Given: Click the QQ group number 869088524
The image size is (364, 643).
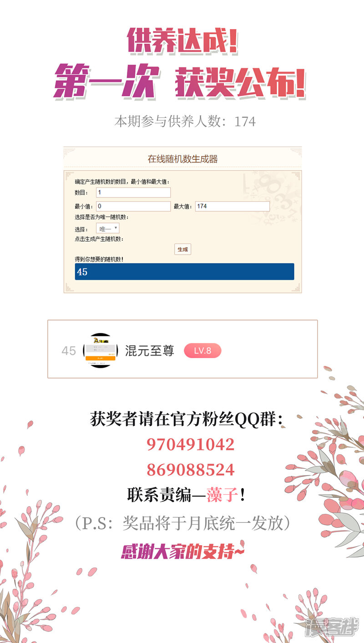Looking at the screenshot, I should [190, 470].
